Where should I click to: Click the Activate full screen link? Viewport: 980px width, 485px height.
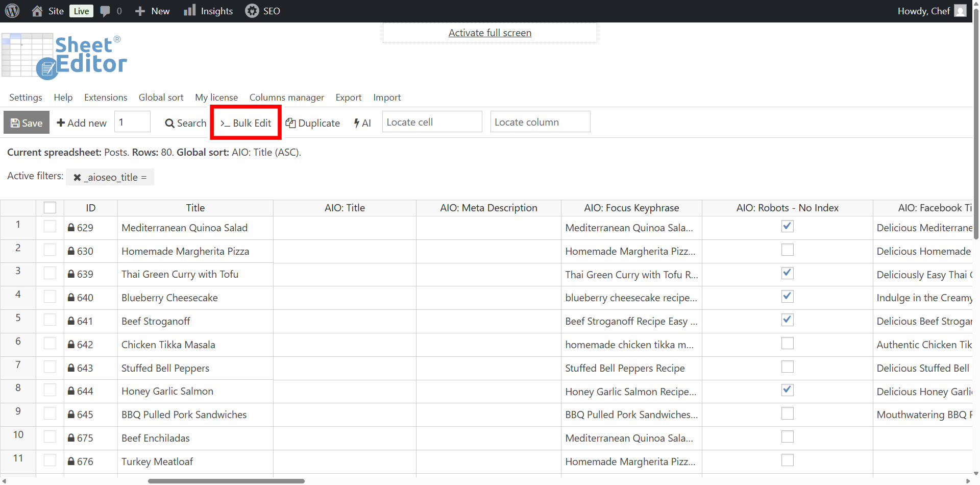click(489, 33)
